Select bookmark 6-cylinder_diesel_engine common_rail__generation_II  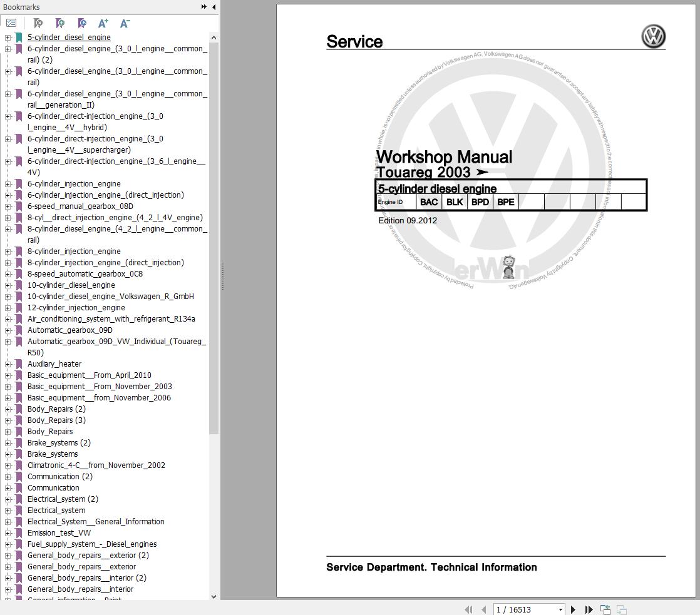tap(117, 99)
